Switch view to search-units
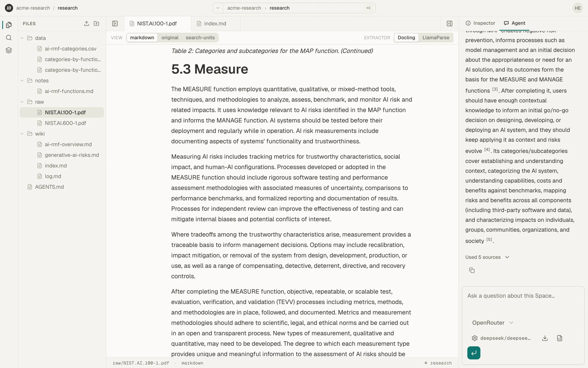The image size is (588, 368). coord(200,38)
